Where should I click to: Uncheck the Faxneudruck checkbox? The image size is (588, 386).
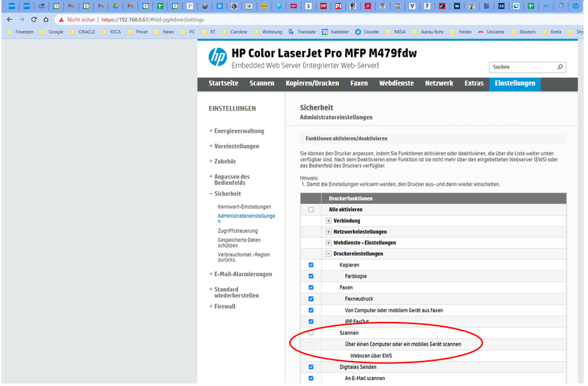(311, 299)
